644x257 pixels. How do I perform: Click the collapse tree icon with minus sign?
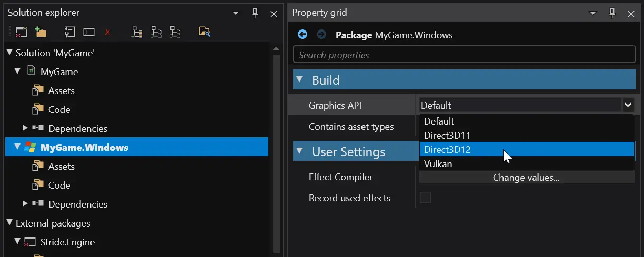click(x=175, y=32)
